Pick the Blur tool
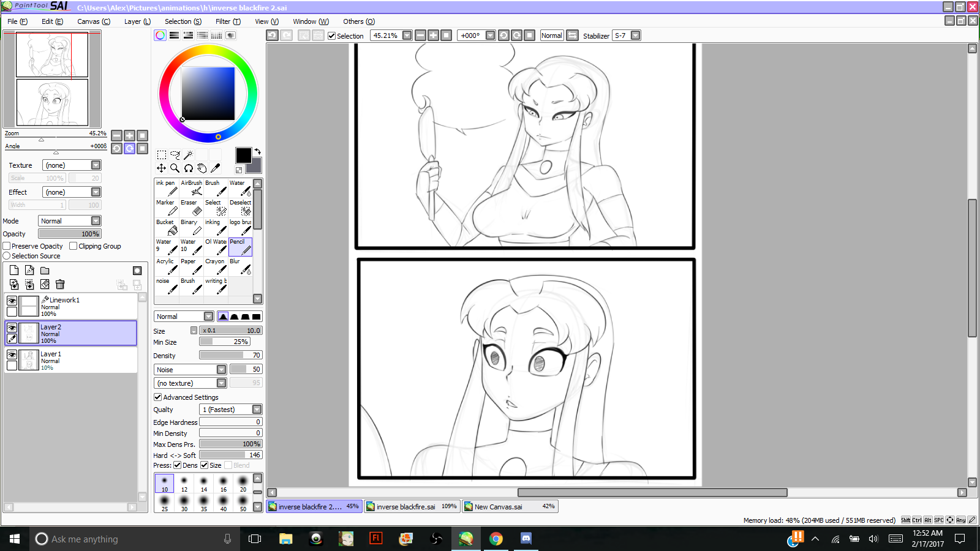This screenshot has width=980, height=551. point(239,266)
